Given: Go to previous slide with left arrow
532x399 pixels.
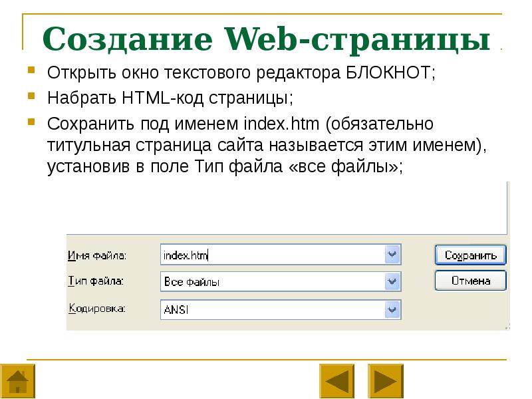Looking at the screenshot, I should point(337,382).
